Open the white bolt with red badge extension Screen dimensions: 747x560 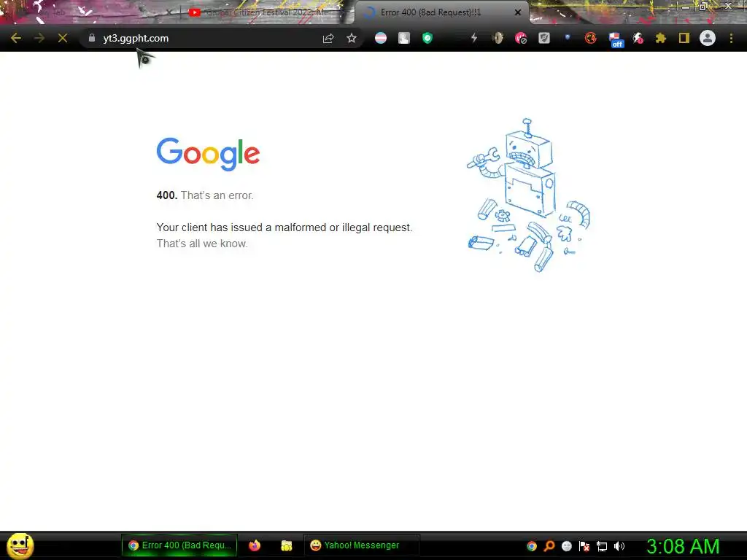click(638, 38)
